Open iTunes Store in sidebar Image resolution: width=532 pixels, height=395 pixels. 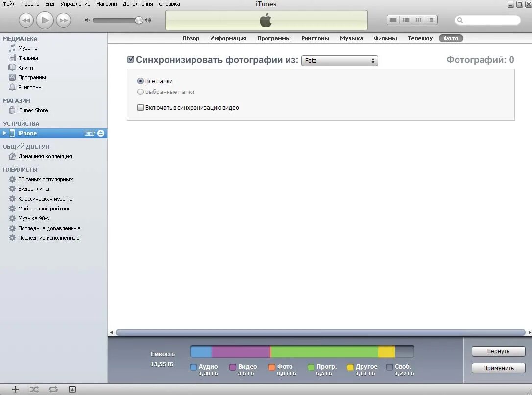point(32,110)
